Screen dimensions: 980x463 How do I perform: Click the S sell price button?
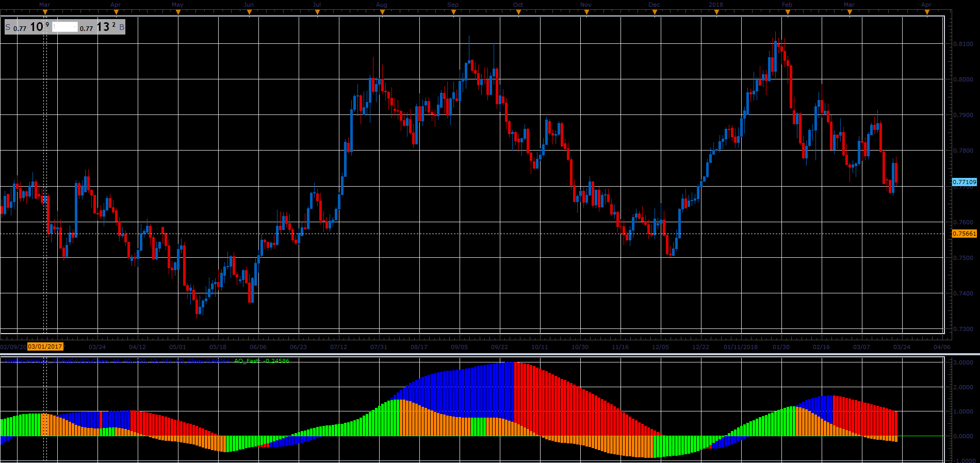(27, 27)
